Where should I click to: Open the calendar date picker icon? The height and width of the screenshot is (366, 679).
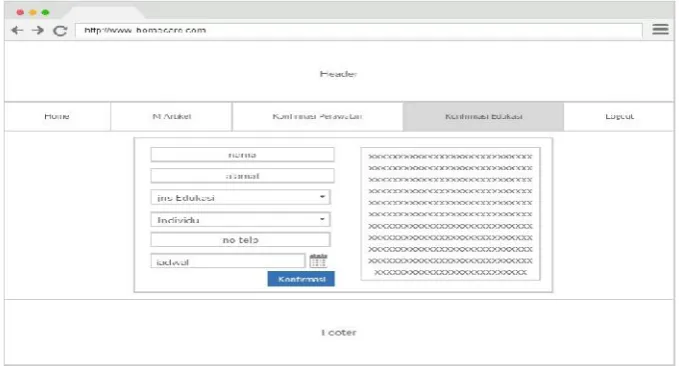point(318,261)
